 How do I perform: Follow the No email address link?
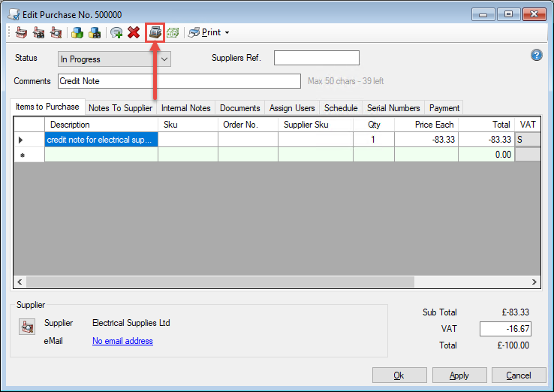click(122, 341)
